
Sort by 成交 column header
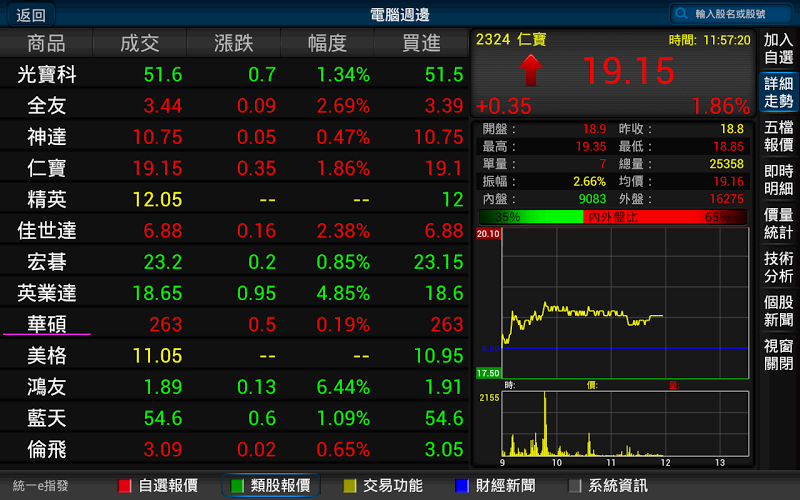140,43
